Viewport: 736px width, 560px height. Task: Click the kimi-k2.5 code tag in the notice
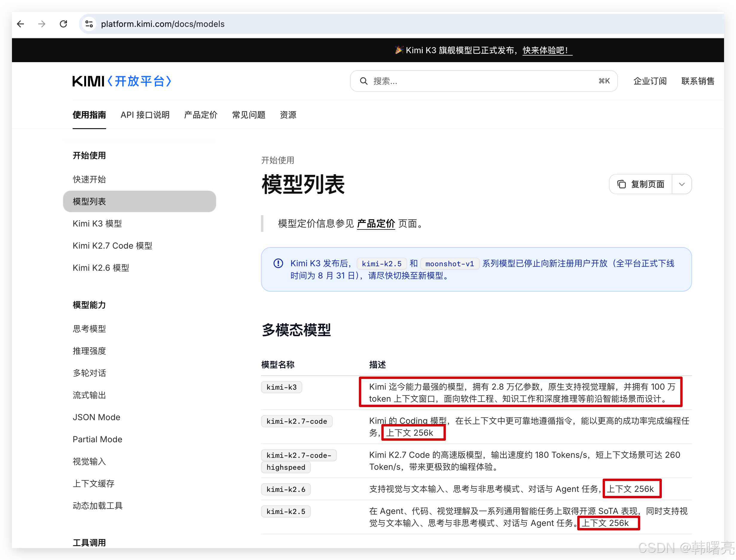(381, 264)
